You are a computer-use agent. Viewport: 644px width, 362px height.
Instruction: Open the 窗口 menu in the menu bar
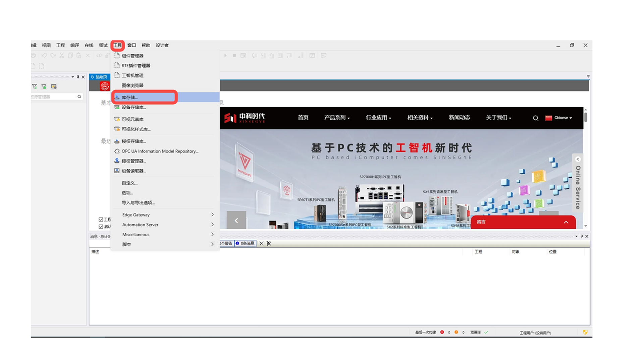pos(131,45)
